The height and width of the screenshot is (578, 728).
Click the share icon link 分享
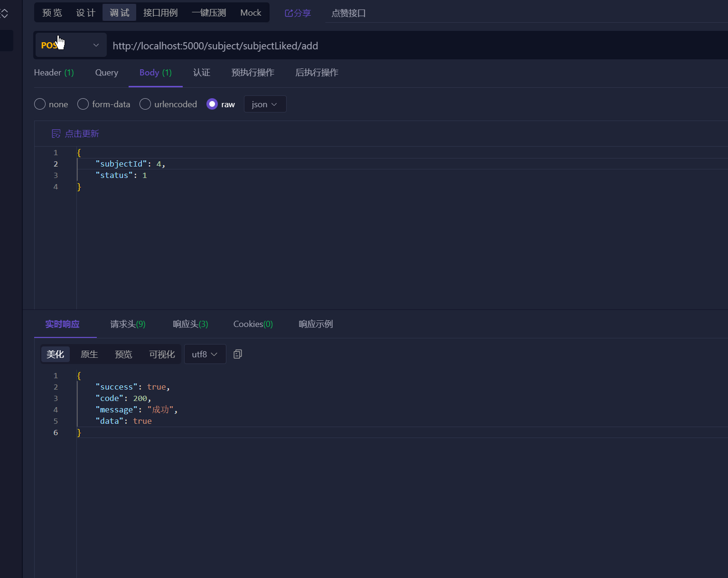pyautogui.click(x=298, y=13)
